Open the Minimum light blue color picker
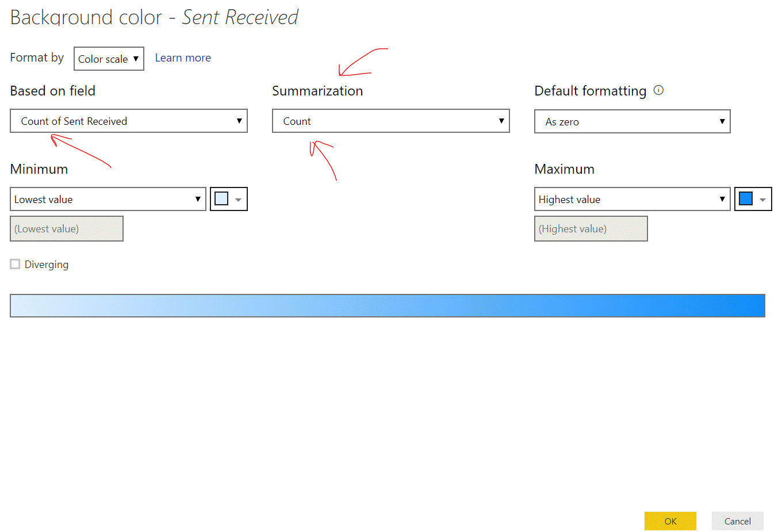The width and height of the screenshot is (782, 532). [229, 199]
